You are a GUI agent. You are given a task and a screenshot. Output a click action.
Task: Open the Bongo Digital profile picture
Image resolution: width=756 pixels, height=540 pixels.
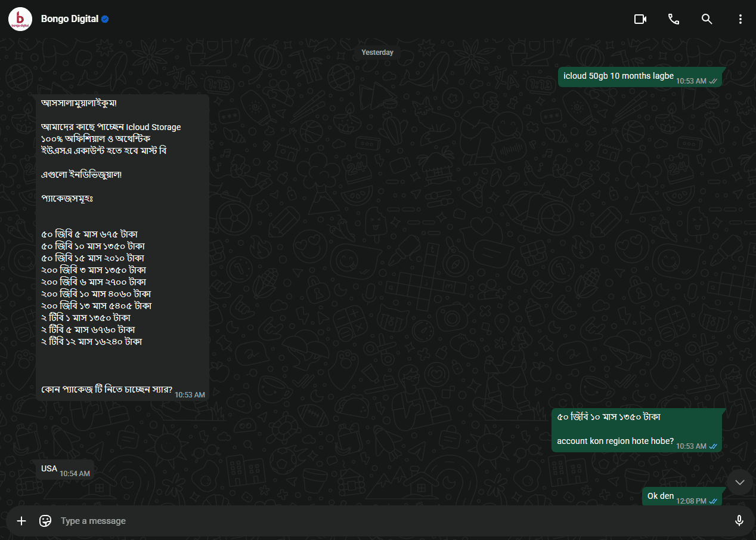tap(20, 19)
